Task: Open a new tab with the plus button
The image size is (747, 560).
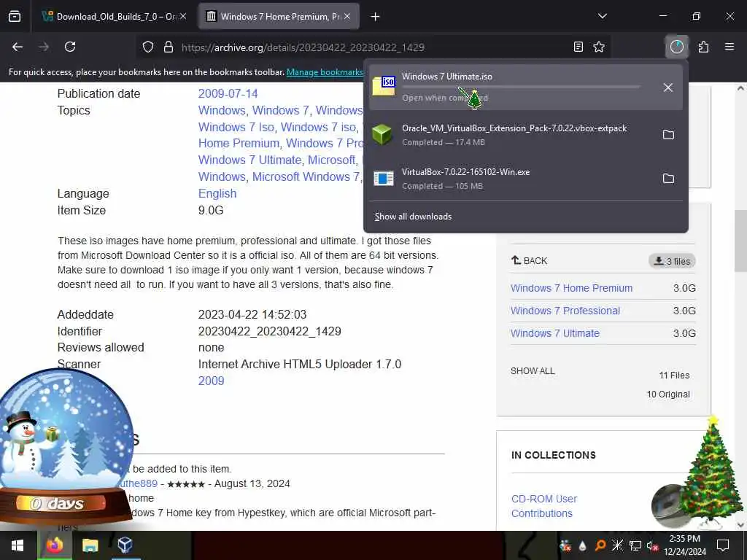Action: pyautogui.click(x=376, y=17)
